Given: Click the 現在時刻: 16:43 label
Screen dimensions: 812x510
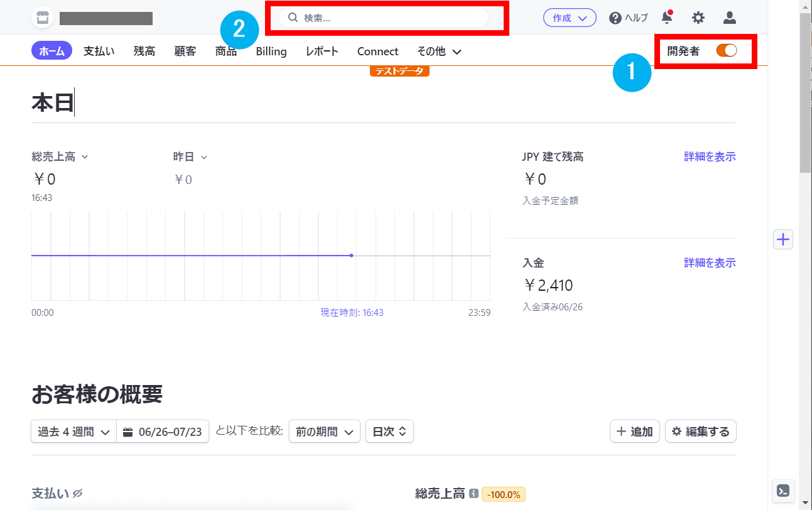Looking at the screenshot, I should (x=352, y=312).
